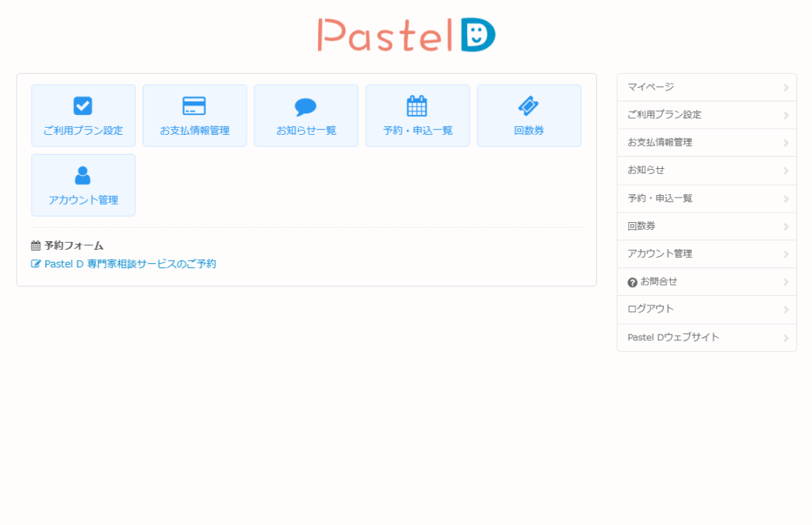Viewport: 812px width, 525px height.
Task: Click the chevron arrow on 予約・申込一覧 row
Action: [x=786, y=199]
